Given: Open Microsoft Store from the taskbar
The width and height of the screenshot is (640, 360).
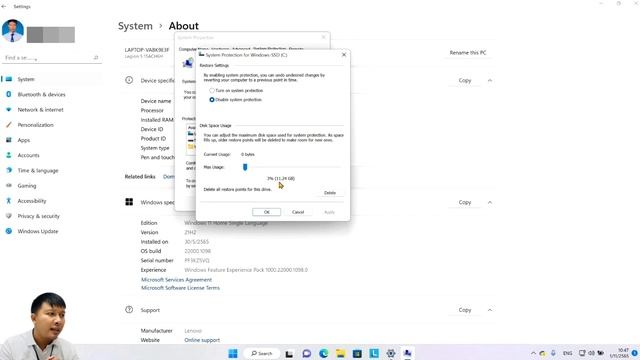Looking at the screenshot, I should point(357,353).
